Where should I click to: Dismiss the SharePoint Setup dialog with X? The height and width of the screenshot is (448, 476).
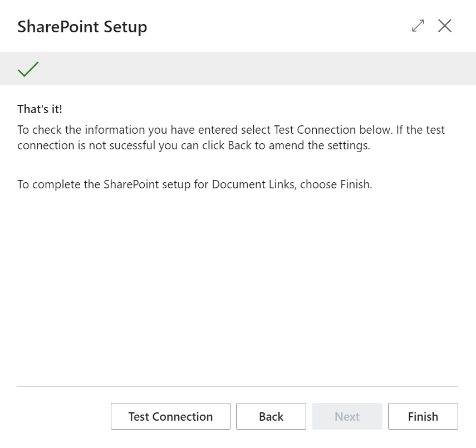point(444,26)
